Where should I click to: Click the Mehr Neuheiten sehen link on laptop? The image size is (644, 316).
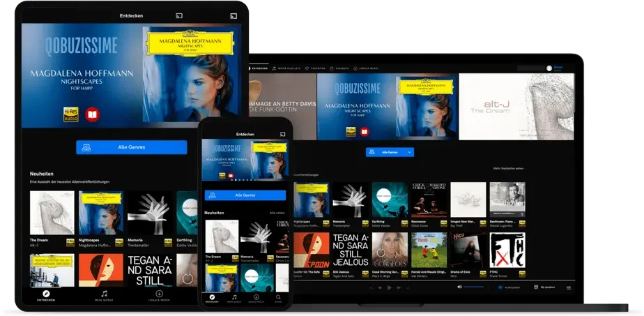[509, 169]
